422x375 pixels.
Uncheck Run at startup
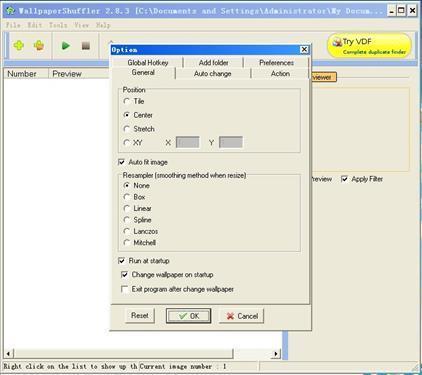(x=122, y=261)
